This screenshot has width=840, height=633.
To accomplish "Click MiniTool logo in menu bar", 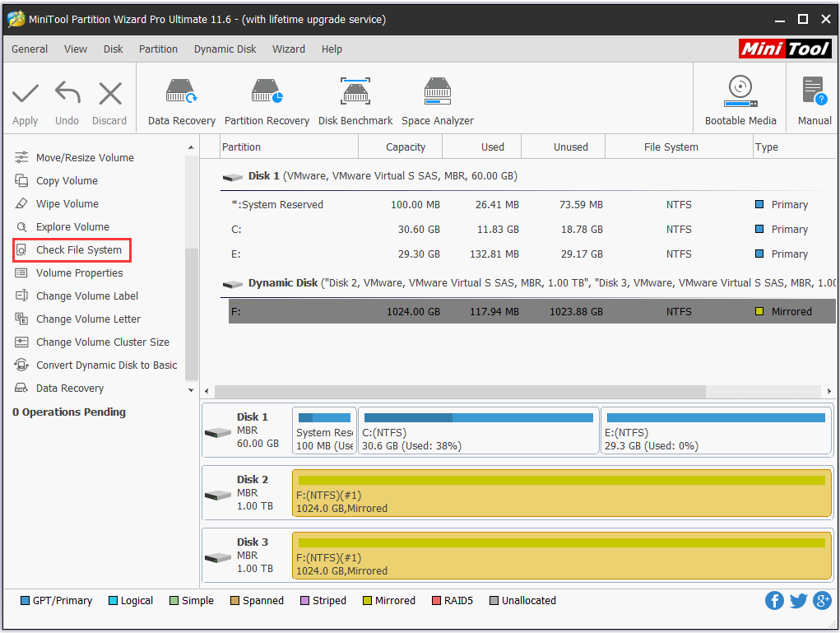I will (785, 49).
